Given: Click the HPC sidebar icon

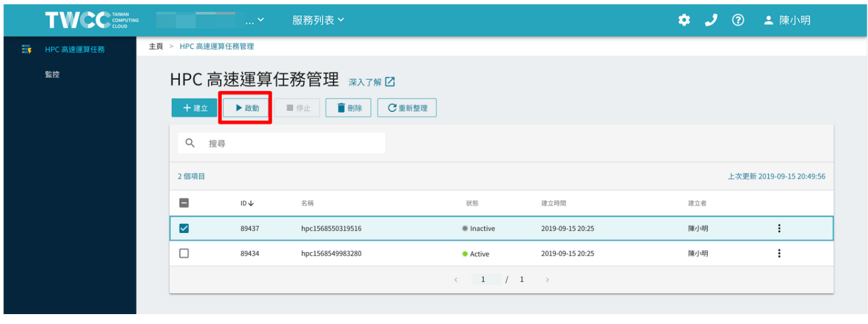Looking at the screenshot, I should pyautogui.click(x=26, y=49).
